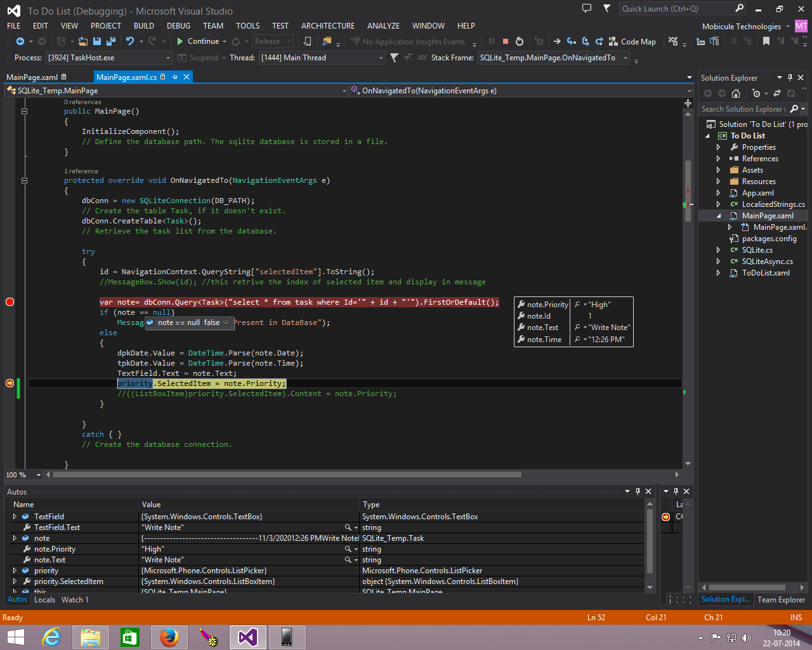This screenshot has width=812, height=650.
Task: Open the editor zoom level dropdown arrow
Action: [x=39, y=475]
